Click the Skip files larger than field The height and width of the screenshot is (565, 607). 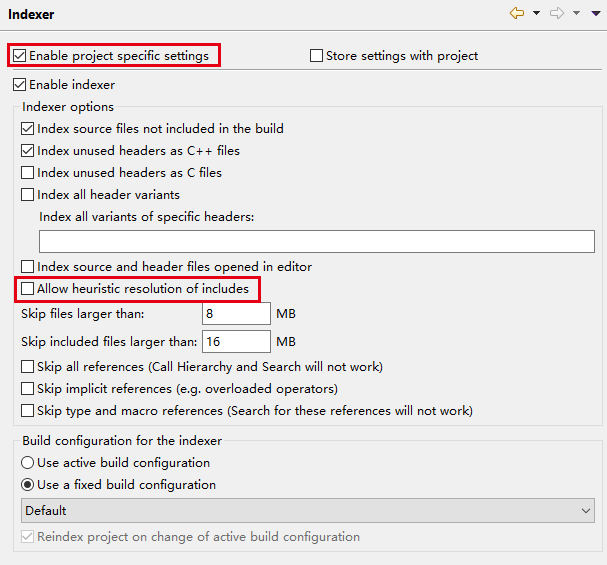[x=236, y=314]
